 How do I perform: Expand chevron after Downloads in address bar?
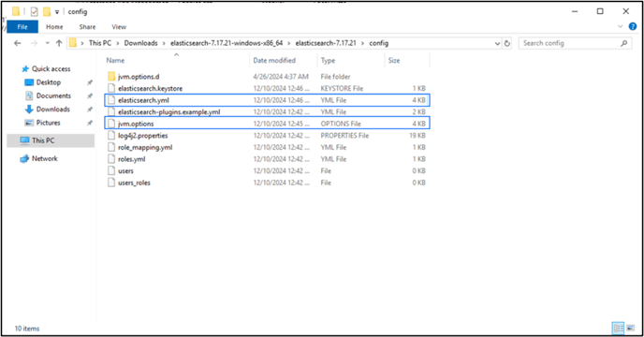tap(165, 43)
